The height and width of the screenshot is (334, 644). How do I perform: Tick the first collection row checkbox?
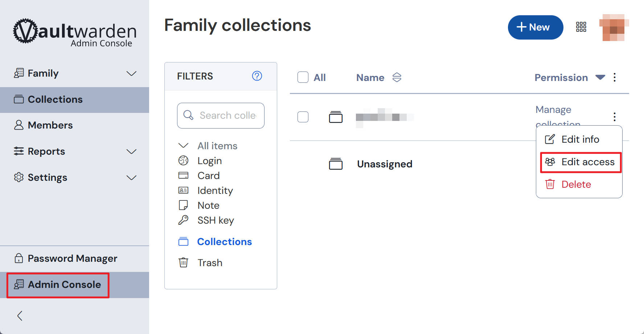tap(303, 117)
